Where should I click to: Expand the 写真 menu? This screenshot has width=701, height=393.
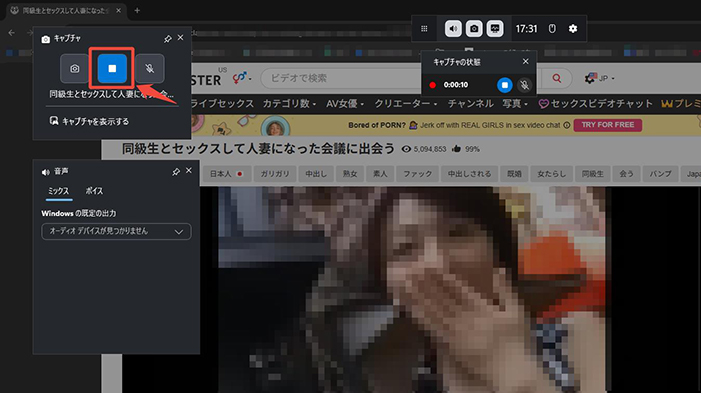pyautogui.click(x=515, y=104)
